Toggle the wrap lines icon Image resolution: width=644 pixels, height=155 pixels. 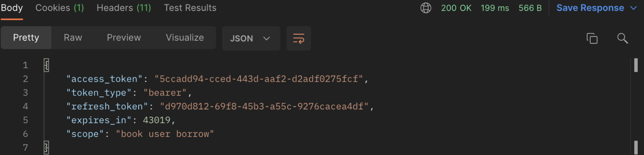(299, 38)
